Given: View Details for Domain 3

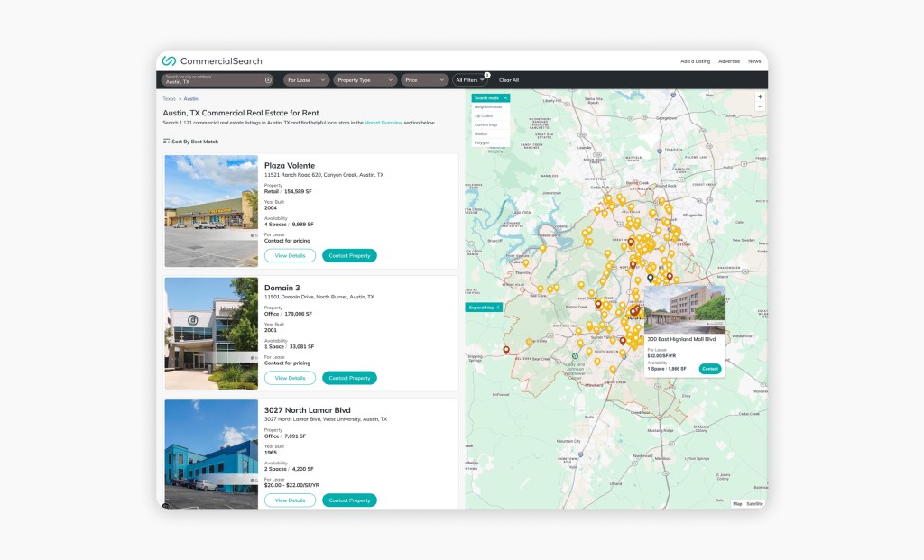Looking at the screenshot, I should (290, 378).
